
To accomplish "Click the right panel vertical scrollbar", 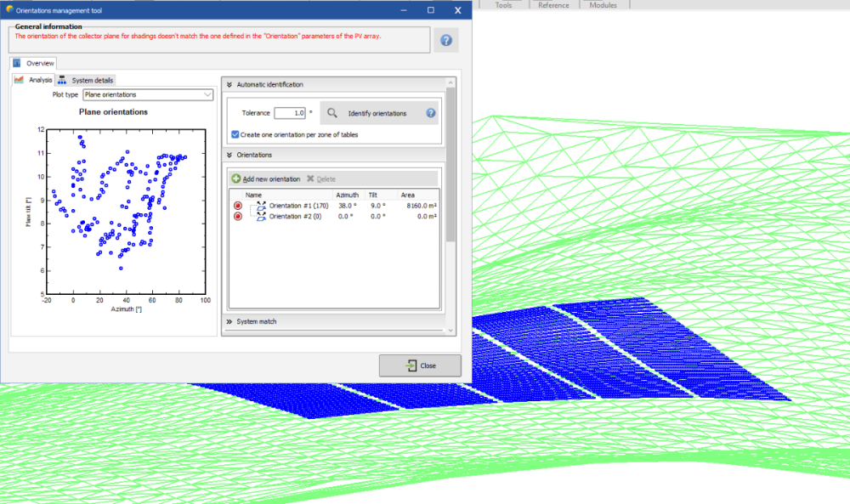I will [x=450, y=170].
